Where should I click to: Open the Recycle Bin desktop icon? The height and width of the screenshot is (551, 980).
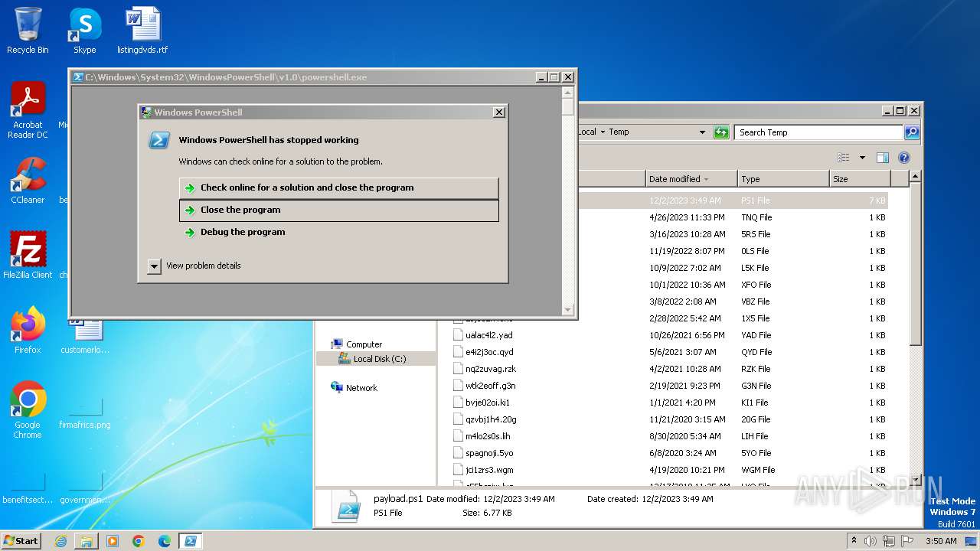(28, 31)
